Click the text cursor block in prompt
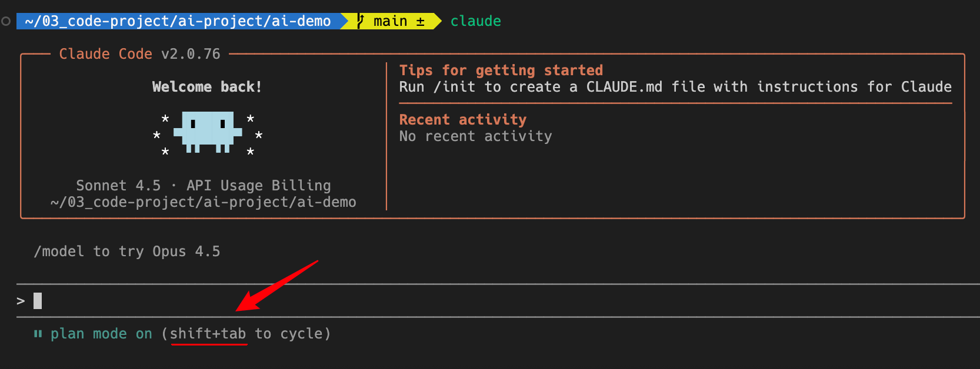 click(38, 301)
